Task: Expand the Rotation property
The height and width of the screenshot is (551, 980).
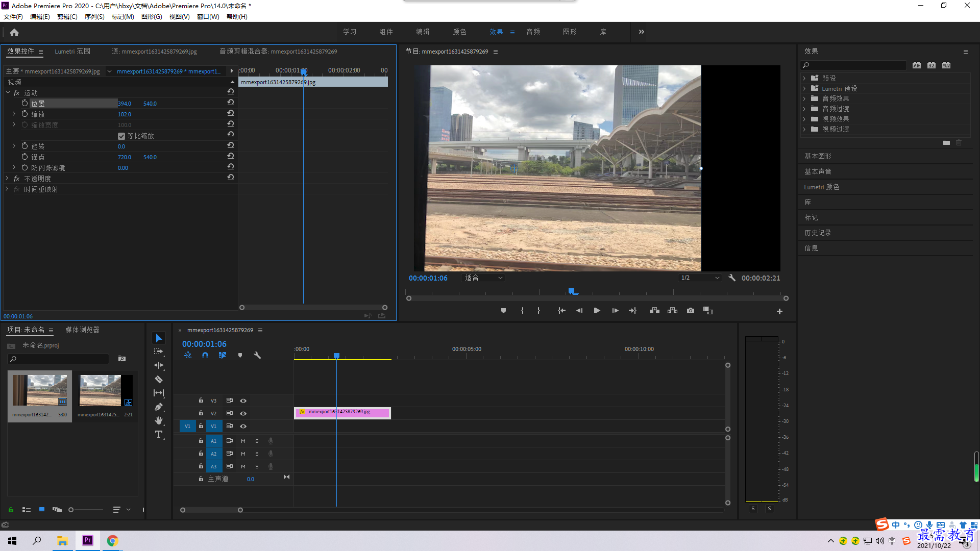Action: pos(14,146)
